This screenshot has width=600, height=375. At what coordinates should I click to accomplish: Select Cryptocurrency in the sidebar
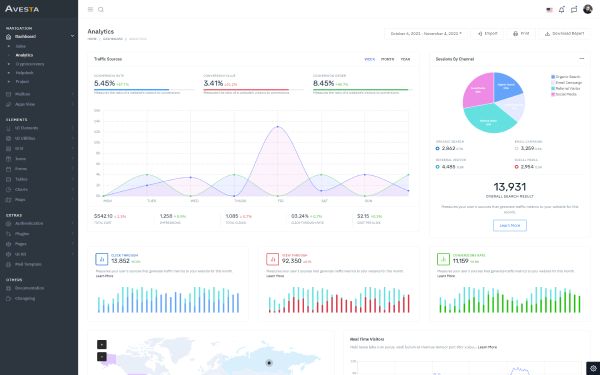[x=30, y=64]
